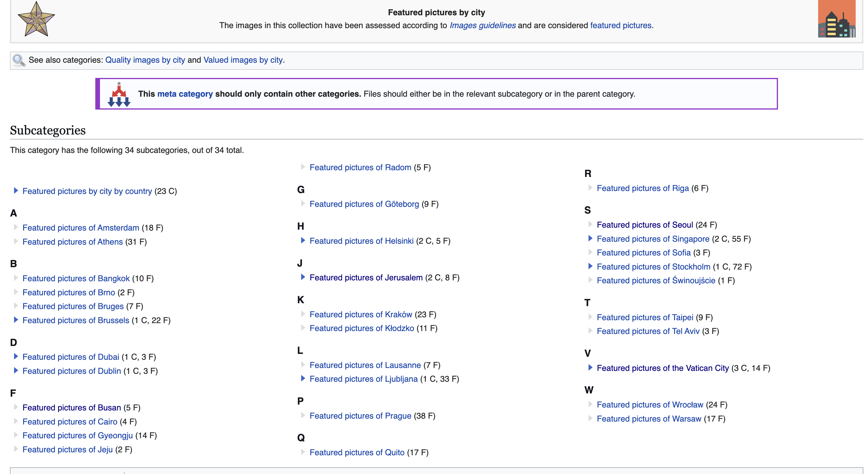
Task: Expand the Singapore subcategory arrow
Action: tap(590, 238)
